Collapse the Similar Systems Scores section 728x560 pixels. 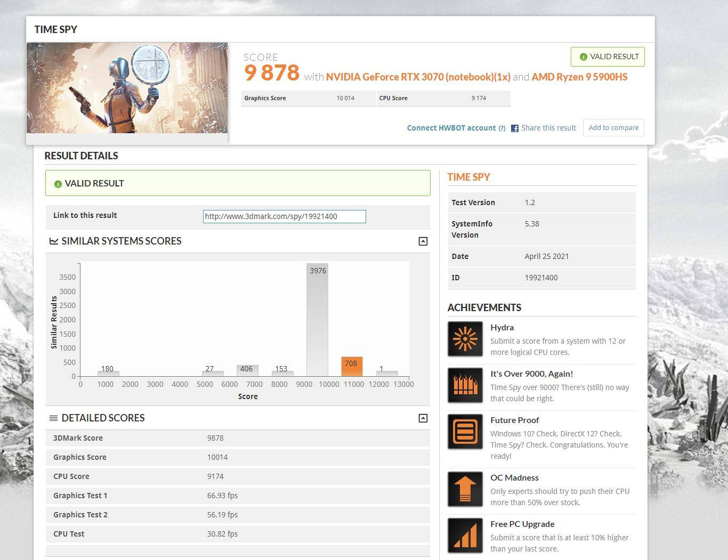[x=423, y=241]
